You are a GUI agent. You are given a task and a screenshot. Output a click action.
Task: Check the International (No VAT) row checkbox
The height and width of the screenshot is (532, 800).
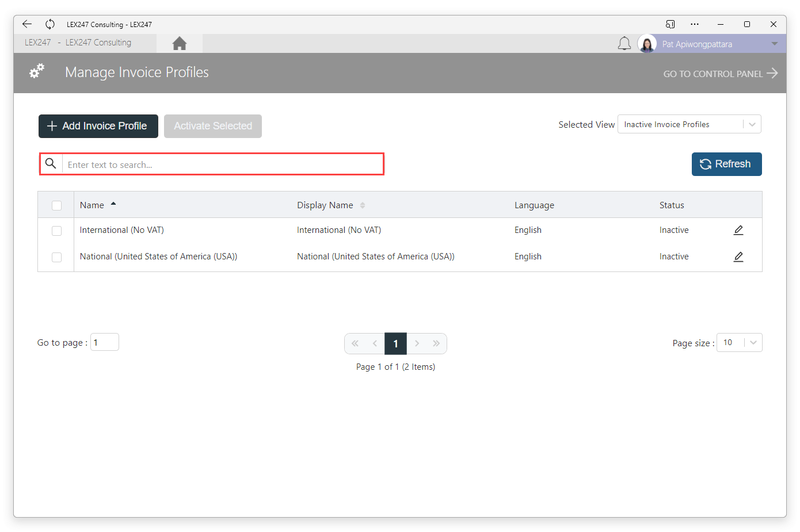[x=56, y=231]
